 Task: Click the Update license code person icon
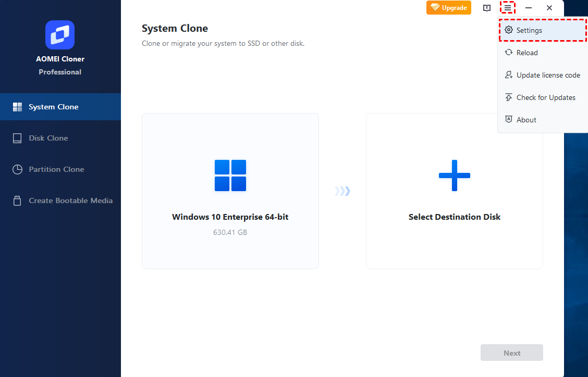point(508,75)
